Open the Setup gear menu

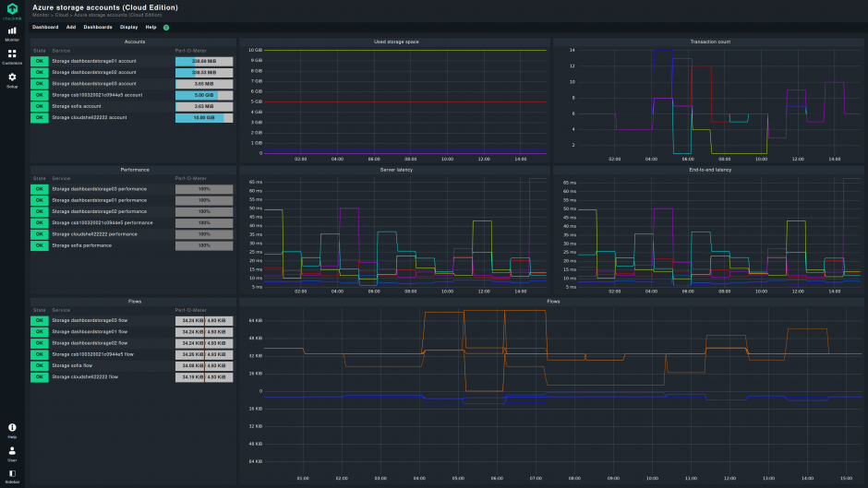click(x=12, y=80)
